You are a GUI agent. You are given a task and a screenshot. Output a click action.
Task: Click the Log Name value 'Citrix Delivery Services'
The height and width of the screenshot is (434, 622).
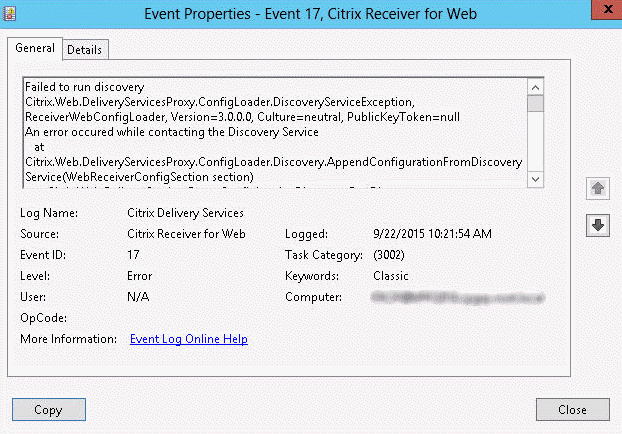click(185, 213)
